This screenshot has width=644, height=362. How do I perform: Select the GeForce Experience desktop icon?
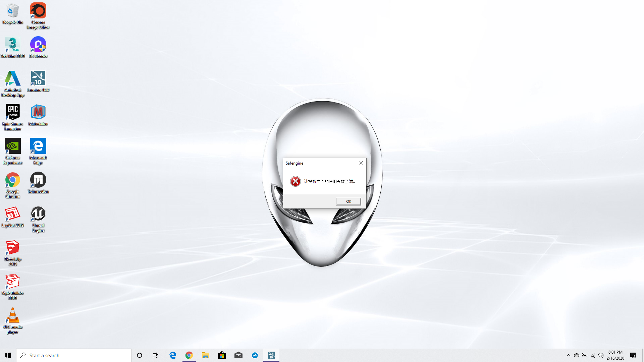pyautogui.click(x=13, y=151)
